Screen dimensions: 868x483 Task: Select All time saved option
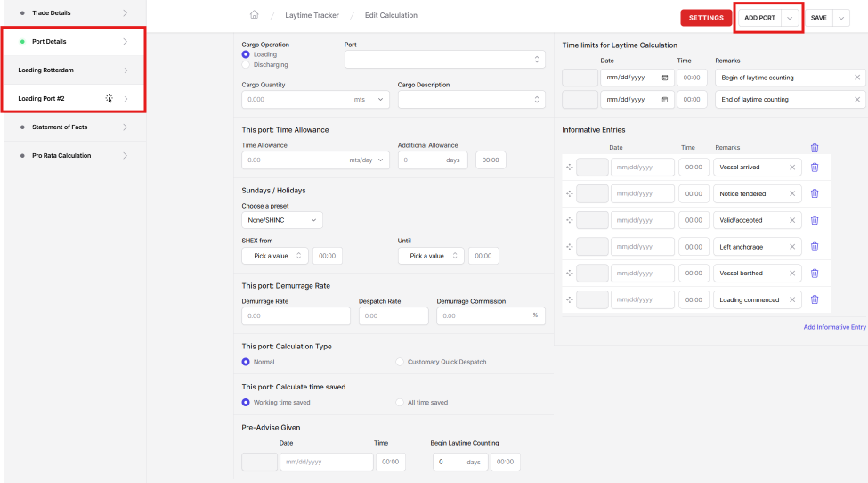[x=400, y=403]
